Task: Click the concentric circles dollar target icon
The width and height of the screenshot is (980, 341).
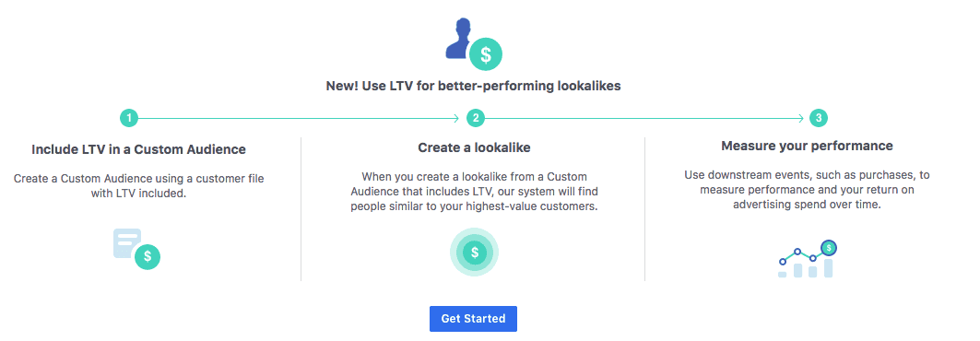Action: [475, 253]
